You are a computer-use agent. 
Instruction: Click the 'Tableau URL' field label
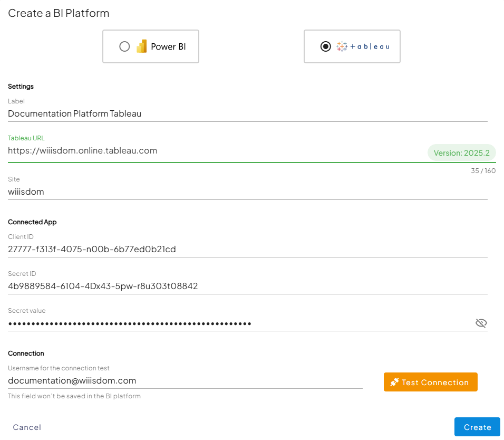pyautogui.click(x=26, y=138)
